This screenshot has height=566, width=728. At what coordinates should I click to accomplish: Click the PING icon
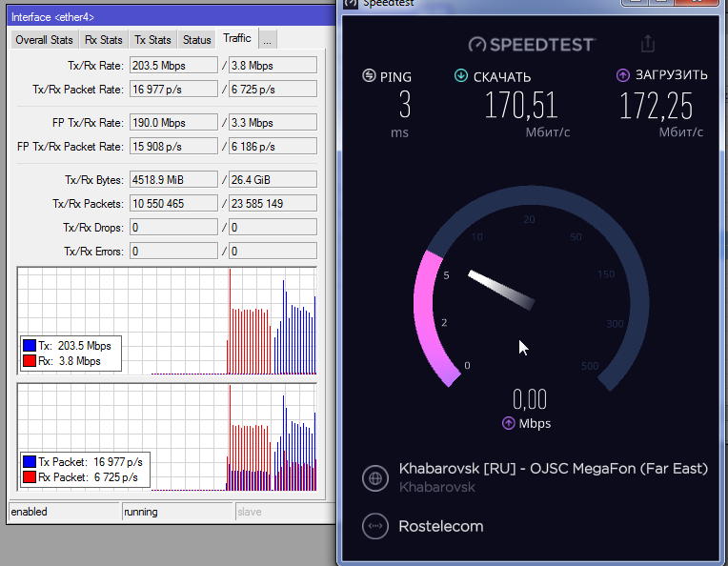click(369, 75)
